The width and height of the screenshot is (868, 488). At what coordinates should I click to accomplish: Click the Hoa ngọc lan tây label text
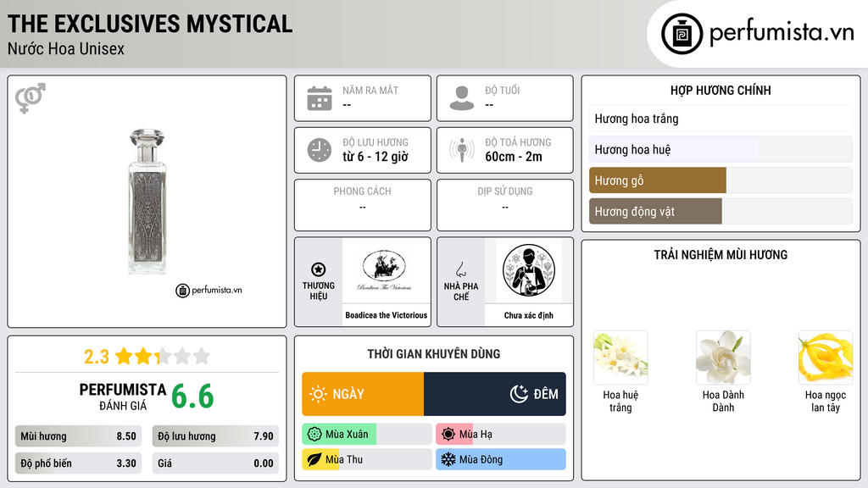[x=826, y=401]
